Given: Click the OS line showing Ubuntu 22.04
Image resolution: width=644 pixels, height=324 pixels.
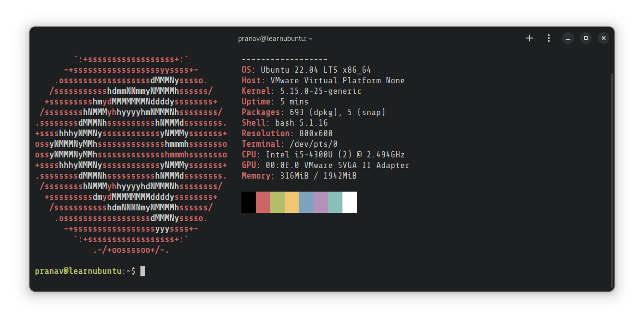Looking at the screenshot, I should pos(306,70).
